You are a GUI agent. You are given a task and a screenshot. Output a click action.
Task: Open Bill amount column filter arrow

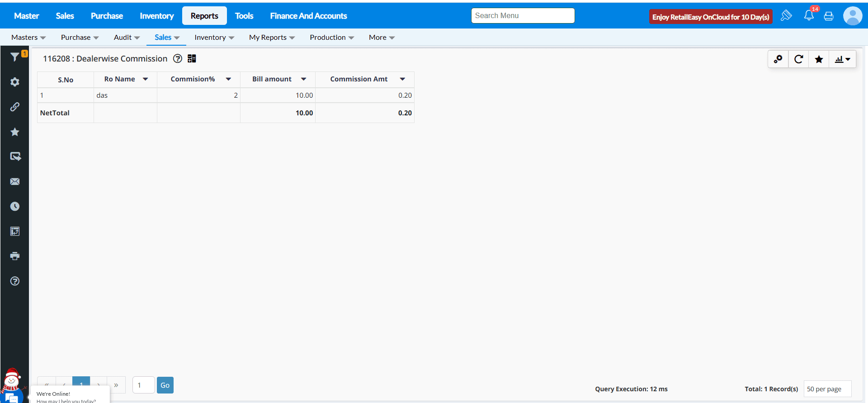pyautogui.click(x=304, y=79)
